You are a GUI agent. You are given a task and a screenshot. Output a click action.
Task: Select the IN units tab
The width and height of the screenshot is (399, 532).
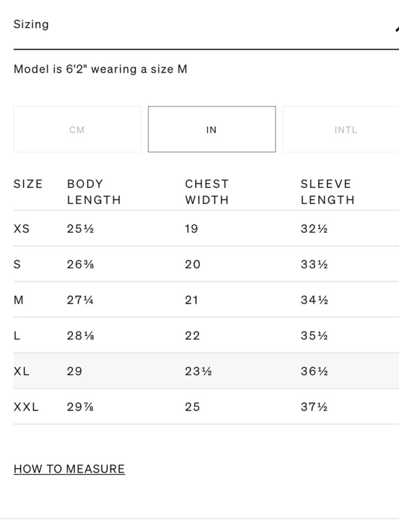pyautogui.click(x=212, y=129)
